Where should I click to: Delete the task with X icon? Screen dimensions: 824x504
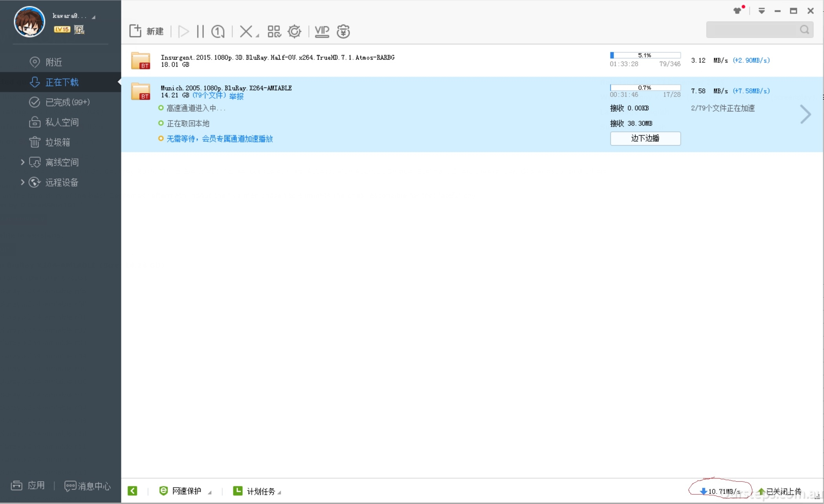pyautogui.click(x=246, y=31)
